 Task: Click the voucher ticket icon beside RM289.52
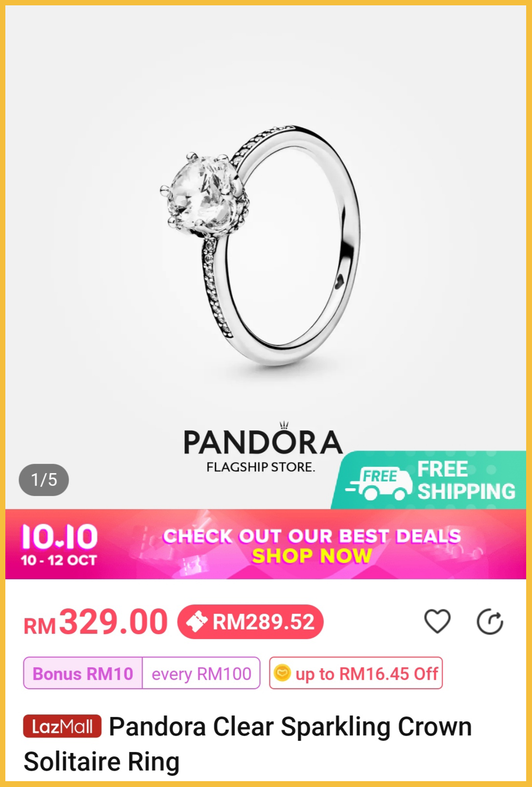(x=196, y=622)
